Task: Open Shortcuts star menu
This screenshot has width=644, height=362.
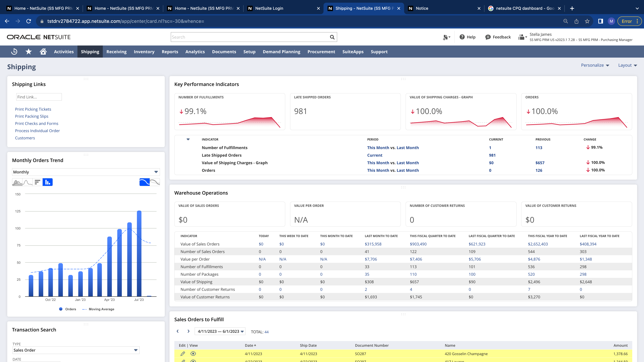Action: pyautogui.click(x=29, y=52)
